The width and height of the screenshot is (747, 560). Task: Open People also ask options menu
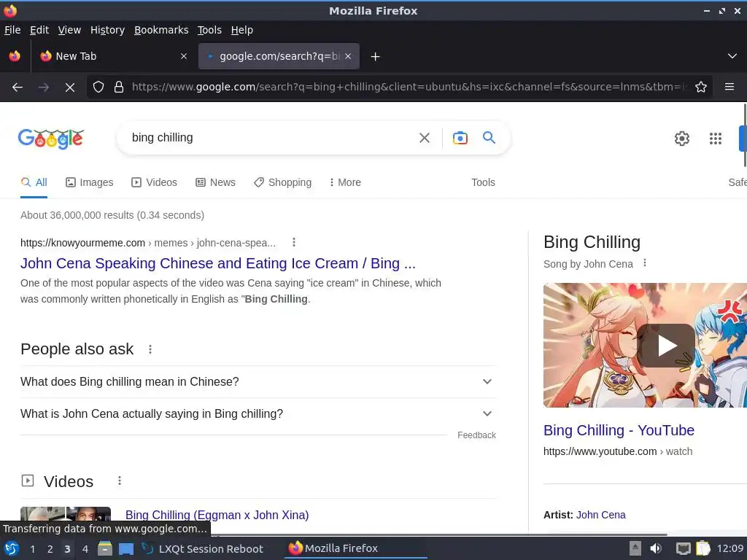point(150,349)
